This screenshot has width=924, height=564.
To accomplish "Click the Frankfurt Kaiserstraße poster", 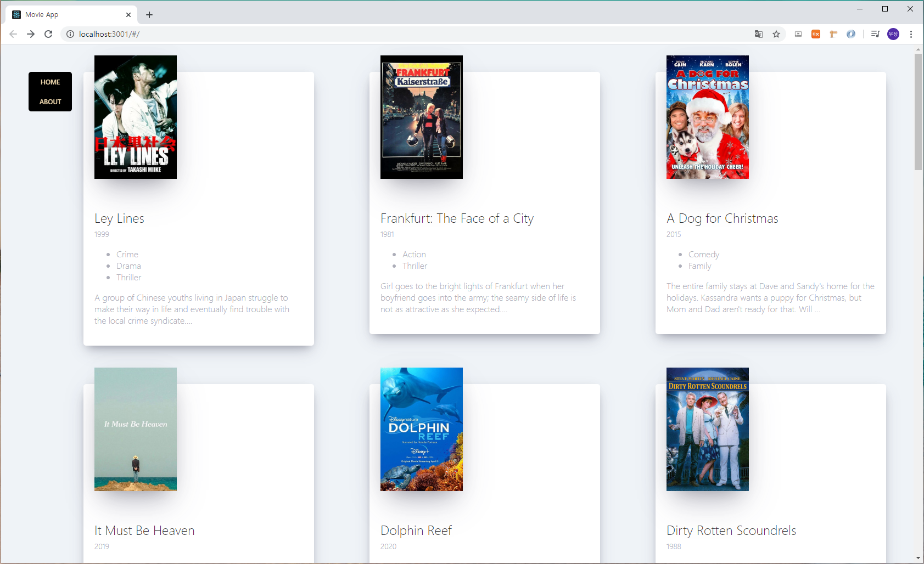I will point(422,117).
